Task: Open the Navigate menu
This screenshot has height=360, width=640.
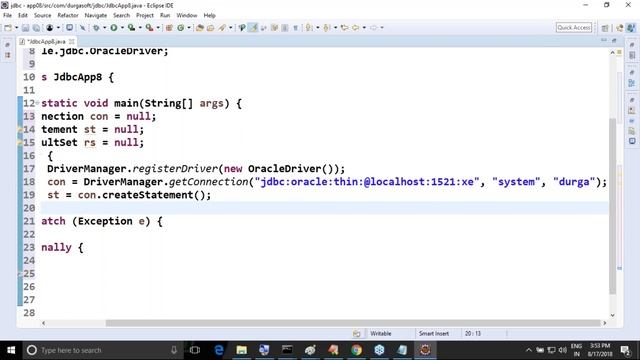Action: pos(96,15)
